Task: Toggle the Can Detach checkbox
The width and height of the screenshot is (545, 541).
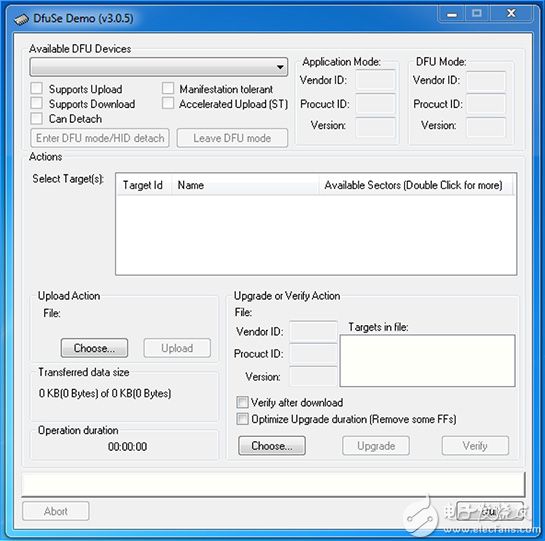Action: [36, 118]
